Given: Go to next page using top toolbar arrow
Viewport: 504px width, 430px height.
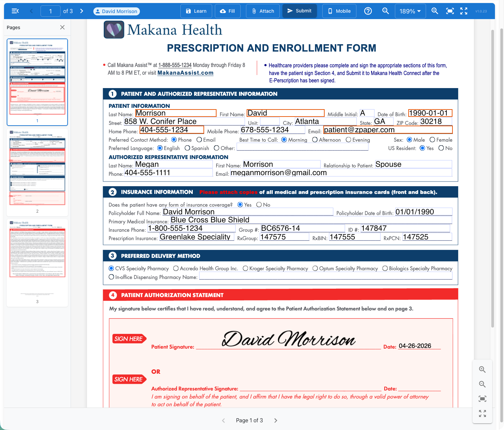Looking at the screenshot, I should click(82, 11).
